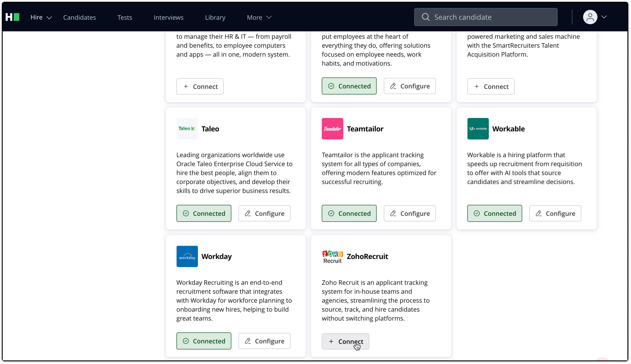631x364 pixels.
Task: Configure the Teamtailor integration
Action: pos(410,213)
